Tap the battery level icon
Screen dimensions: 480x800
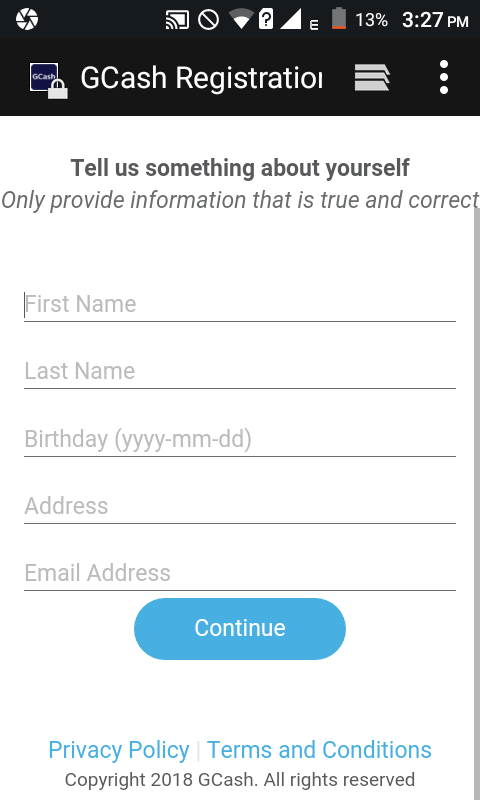click(x=339, y=19)
